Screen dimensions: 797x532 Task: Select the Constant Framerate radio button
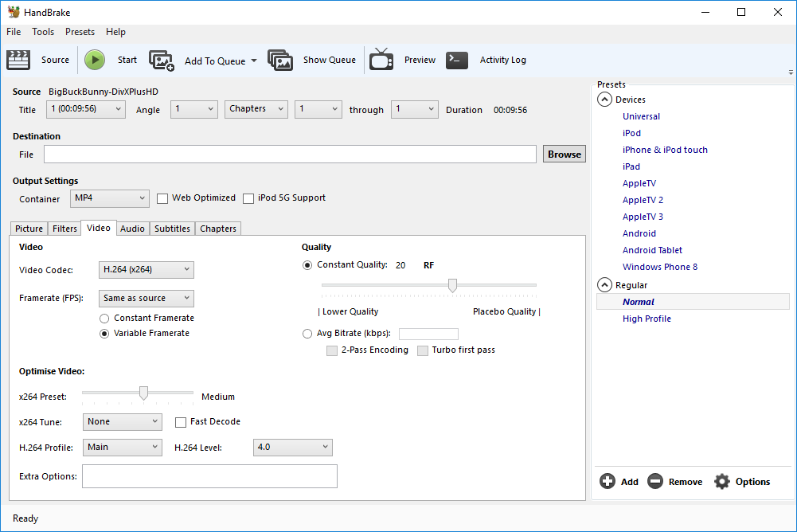[x=104, y=319]
